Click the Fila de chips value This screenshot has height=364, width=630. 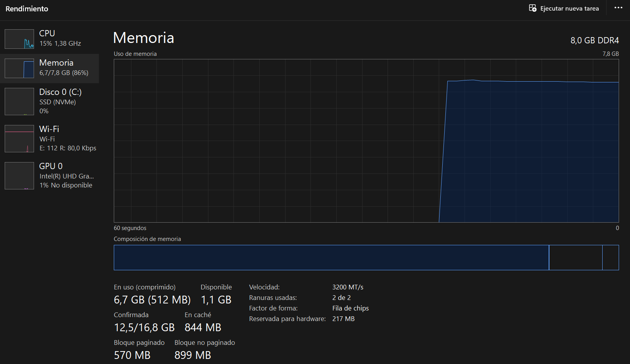350,308
